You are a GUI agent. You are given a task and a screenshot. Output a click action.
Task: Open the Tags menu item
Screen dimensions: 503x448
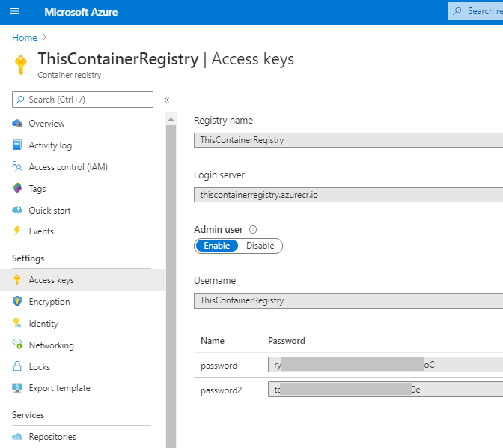tap(37, 189)
